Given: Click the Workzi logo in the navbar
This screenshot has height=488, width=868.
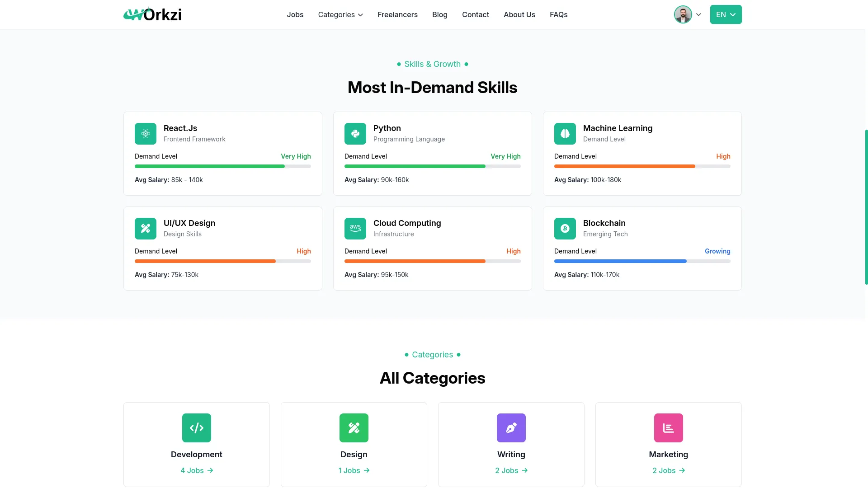Looking at the screenshot, I should (x=152, y=14).
